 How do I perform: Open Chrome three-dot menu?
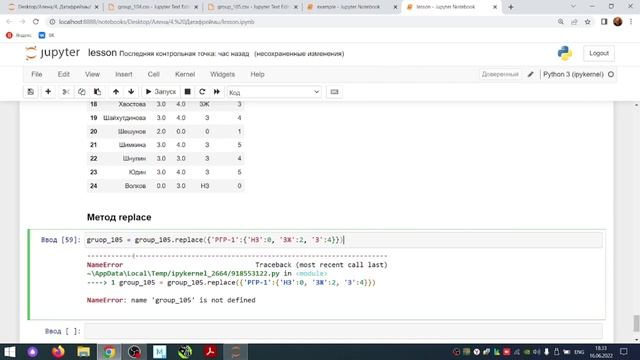pos(631,22)
